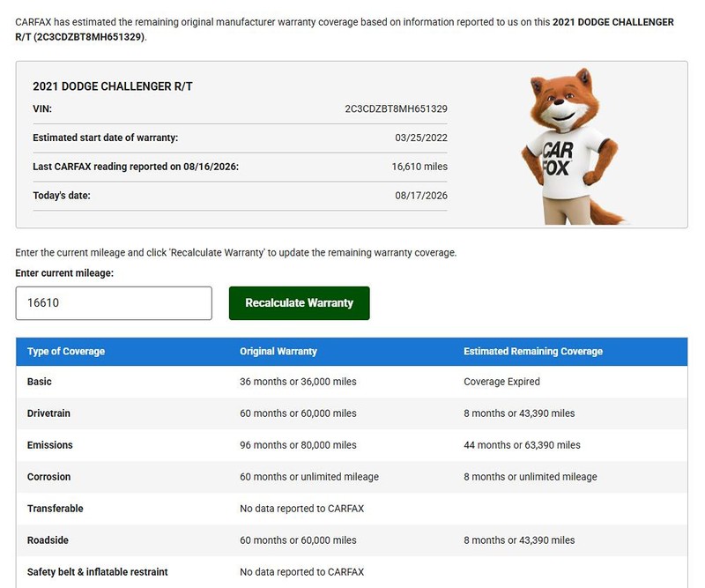Click the Last CARFAX reading reported label
This screenshot has width=705, height=588.
[136, 167]
